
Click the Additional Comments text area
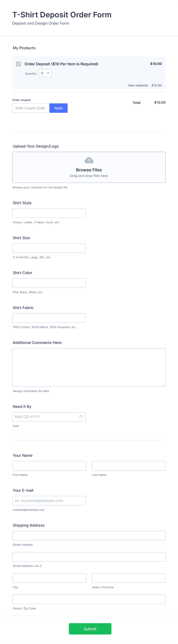point(89,367)
